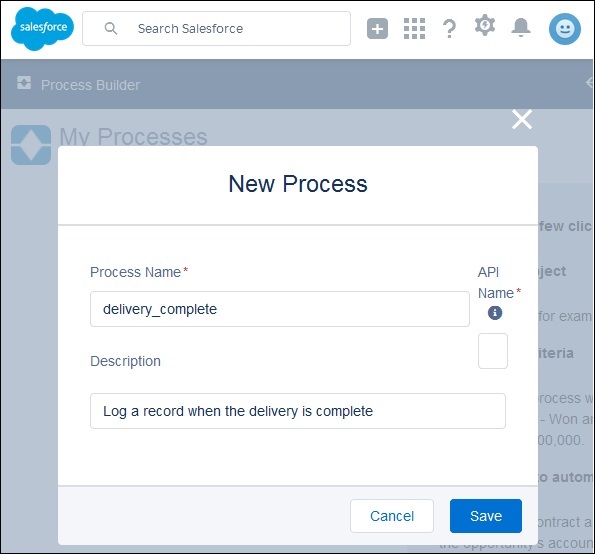Click the Salesforce cloud logo

click(42, 28)
